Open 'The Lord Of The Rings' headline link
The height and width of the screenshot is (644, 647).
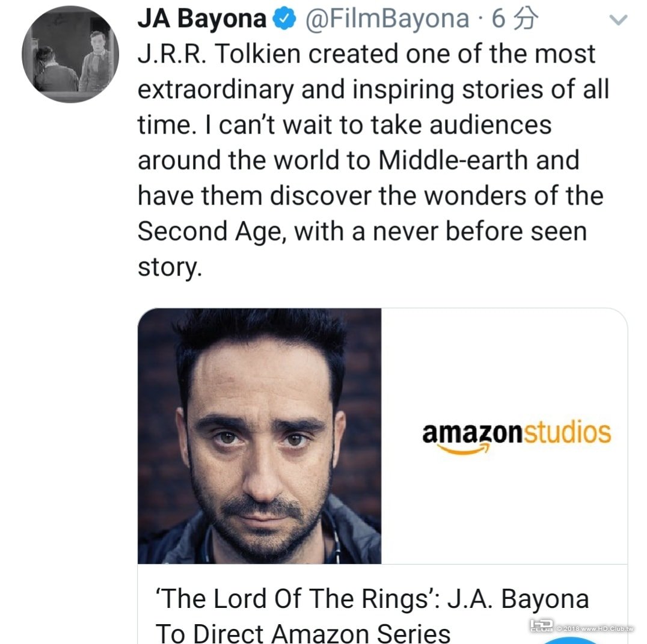(x=372, y=599)
